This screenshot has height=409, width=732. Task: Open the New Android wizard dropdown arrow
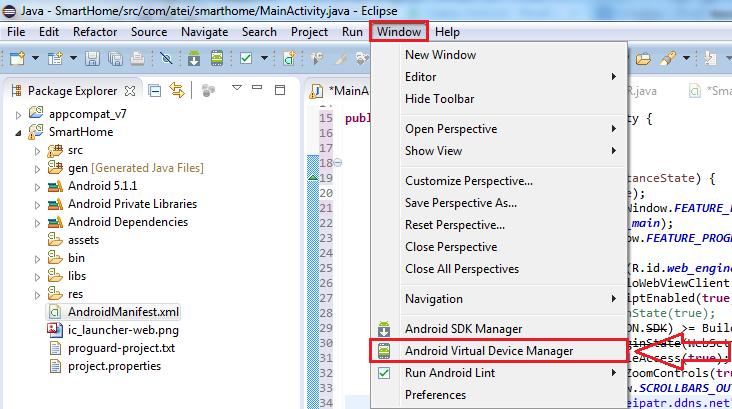(73, 58)
